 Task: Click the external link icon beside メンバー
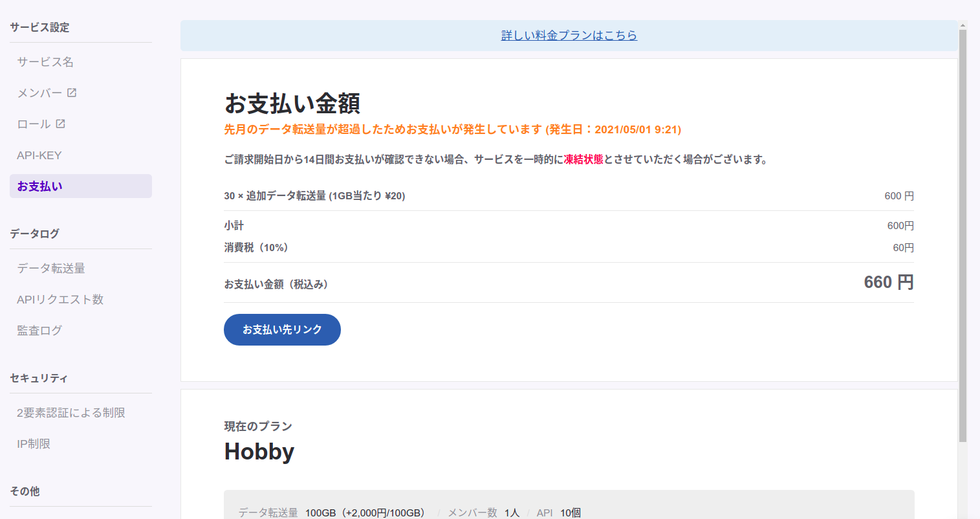pos(72,93)
